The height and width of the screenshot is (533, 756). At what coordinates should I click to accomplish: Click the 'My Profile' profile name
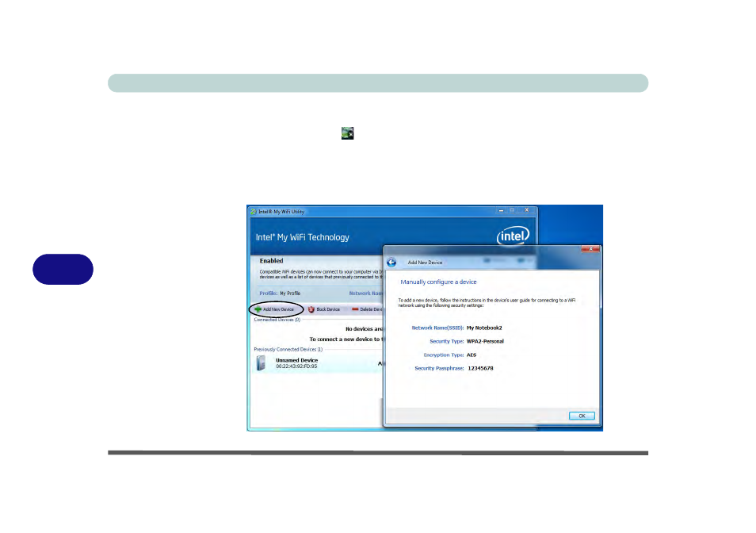pos(290,293)
